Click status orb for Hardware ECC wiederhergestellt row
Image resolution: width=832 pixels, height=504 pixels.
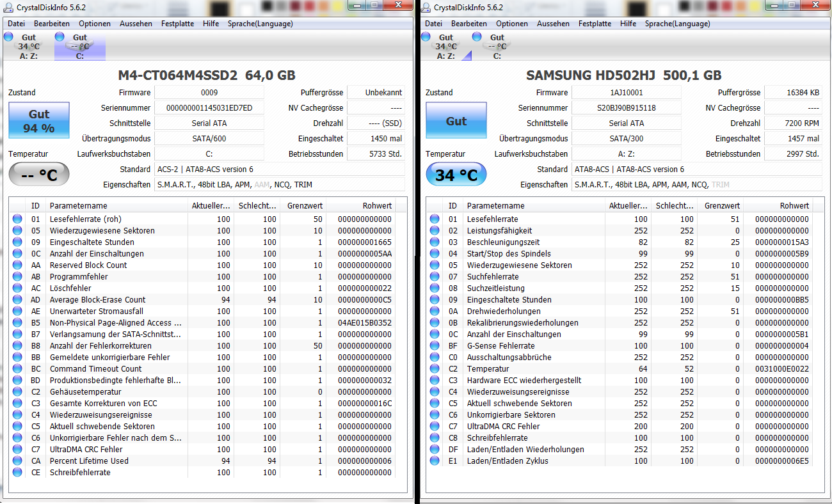pyautogui.click(x=435, y=381)
